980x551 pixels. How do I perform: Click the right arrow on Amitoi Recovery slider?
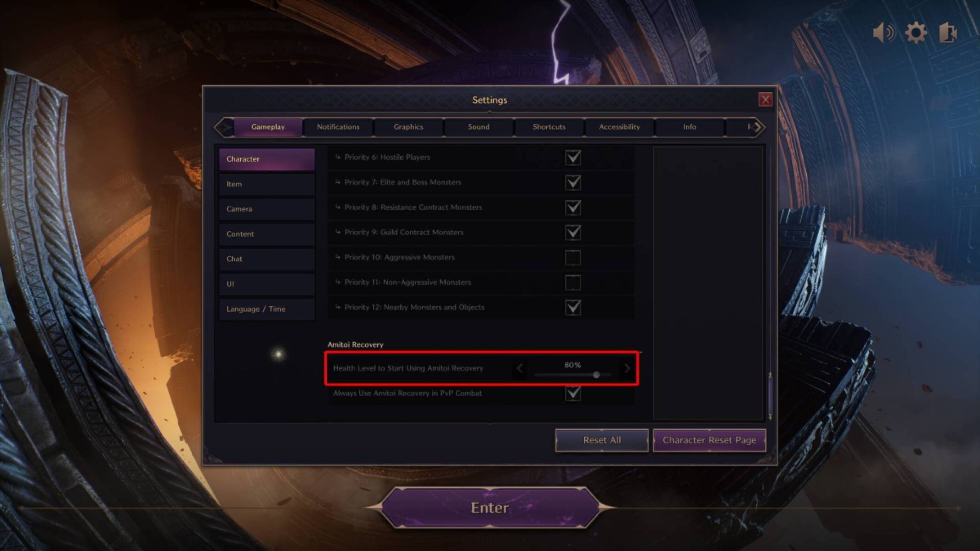coord(625,367)
